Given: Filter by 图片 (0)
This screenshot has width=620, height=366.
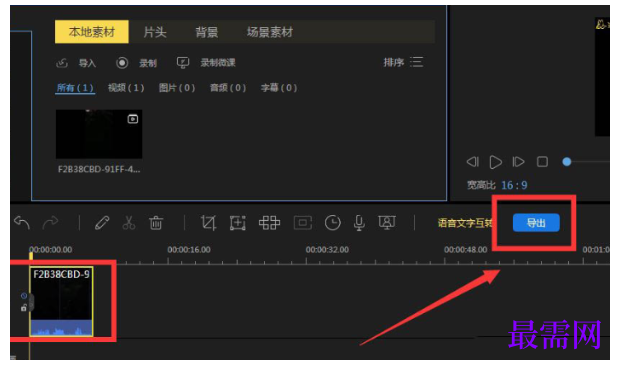Looking at the screenshot, I should point(177,88).
